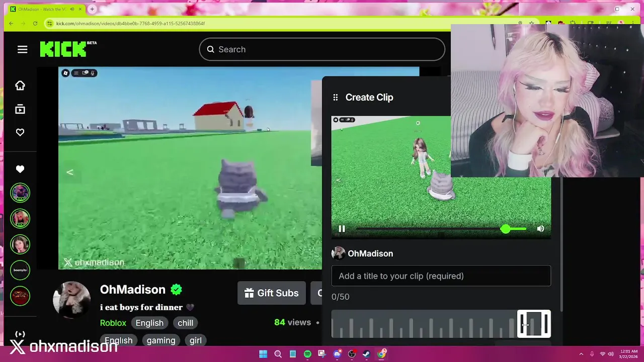Open Steam from the taskbar

click(x=366, y=354)
